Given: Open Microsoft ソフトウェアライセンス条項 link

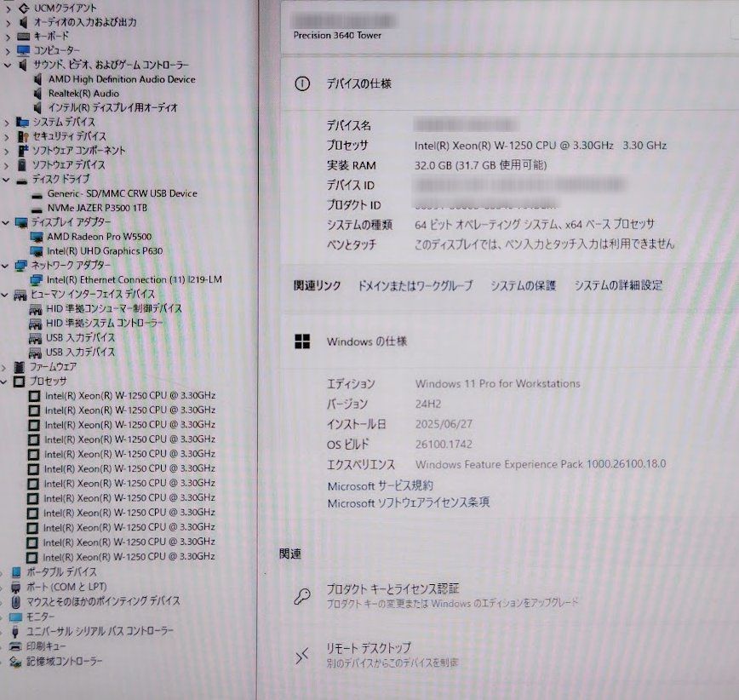Looking at the screenshot, I should pos(408,503).
